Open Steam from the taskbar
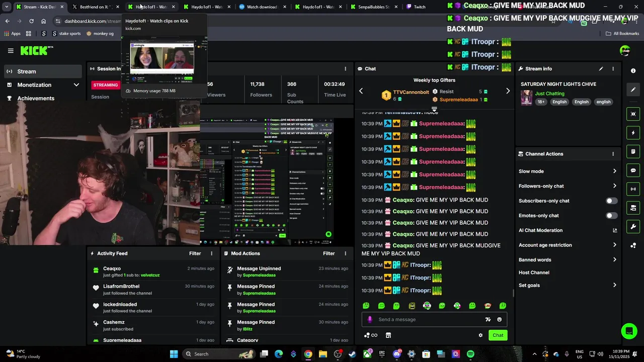This screenshot has width=644, height=362. click(x=352, y=354)
